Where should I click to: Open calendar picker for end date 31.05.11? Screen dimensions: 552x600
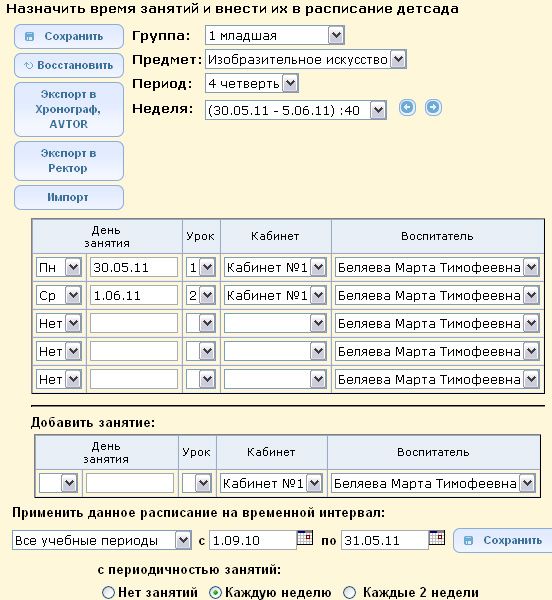[437, 537]
